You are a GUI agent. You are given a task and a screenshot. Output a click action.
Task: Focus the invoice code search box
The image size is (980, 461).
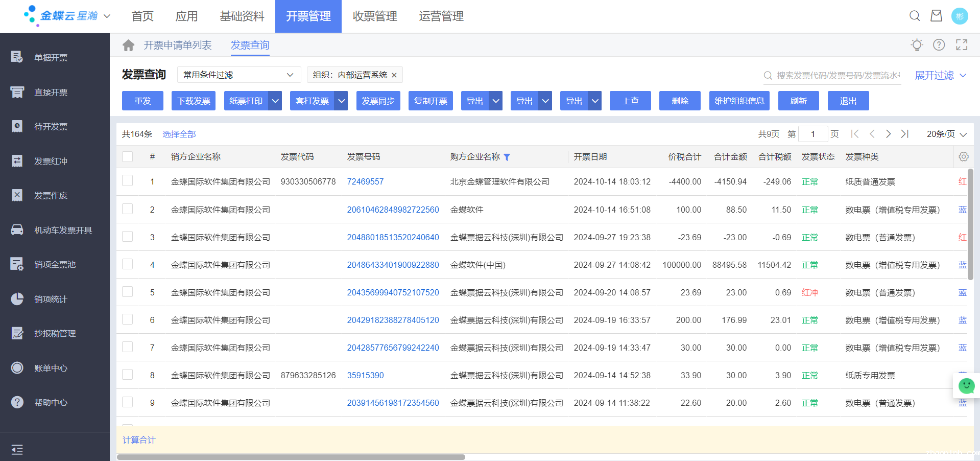(x=838, y=75)
